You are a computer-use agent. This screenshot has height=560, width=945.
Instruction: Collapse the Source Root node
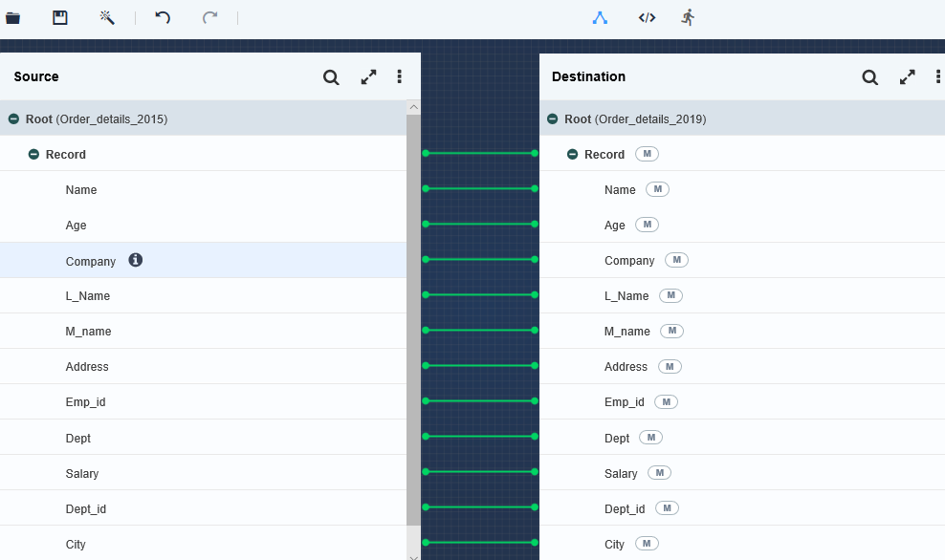[13, 119]
